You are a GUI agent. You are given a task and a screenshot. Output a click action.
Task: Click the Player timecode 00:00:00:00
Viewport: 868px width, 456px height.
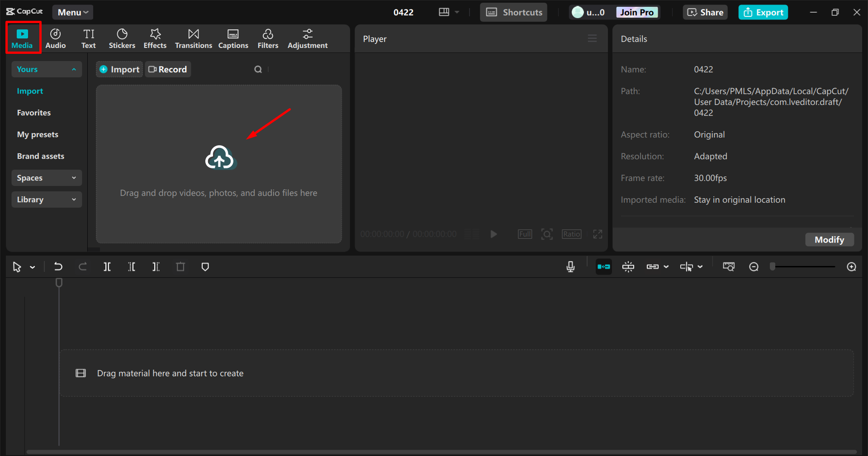382,234
